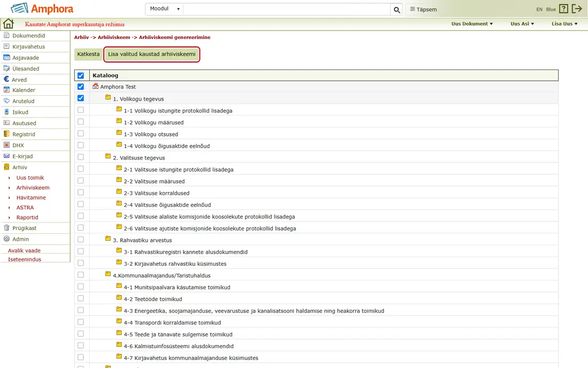Screen dimensions: 588x368
Task: Click the Arved euro icon
Action: click(6, 79)
